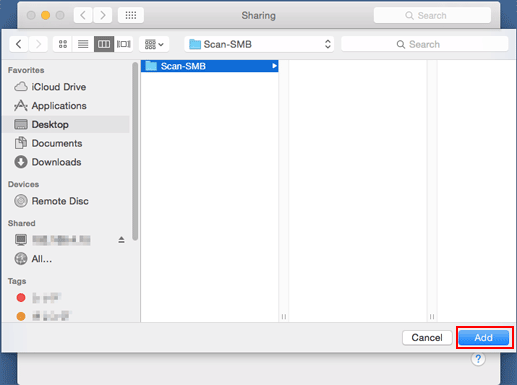The height and width of the screenshot is (385, 517).
Task: Click the file dialog search field
Action: click(x=425, y=44)
